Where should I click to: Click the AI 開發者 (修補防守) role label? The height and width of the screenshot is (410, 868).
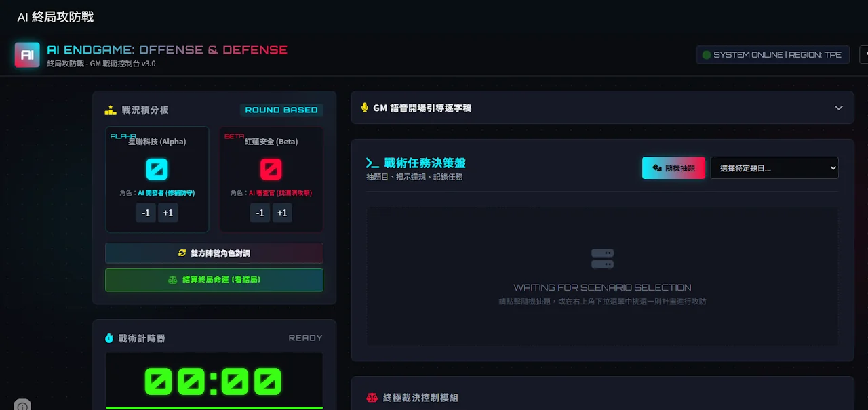pyautogui.click(x=166, y=193)
